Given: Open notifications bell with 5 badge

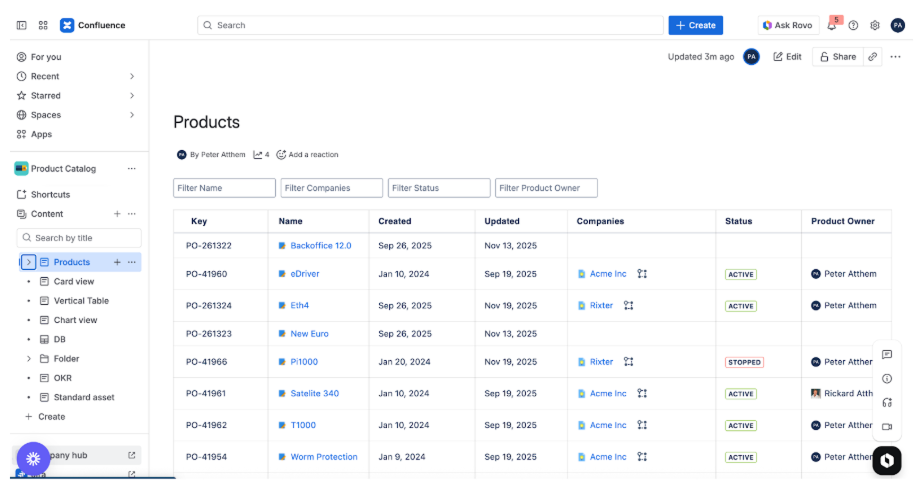Looking at the screenshot, I should coord(832,25).
